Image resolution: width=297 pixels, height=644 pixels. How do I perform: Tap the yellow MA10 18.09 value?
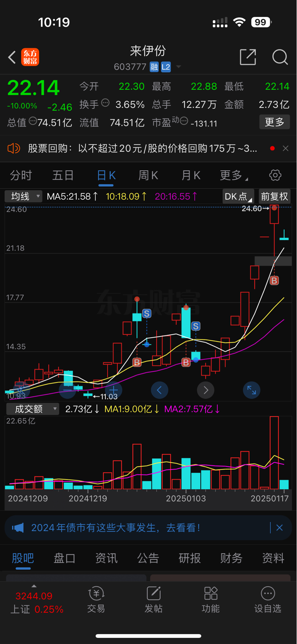126,196
